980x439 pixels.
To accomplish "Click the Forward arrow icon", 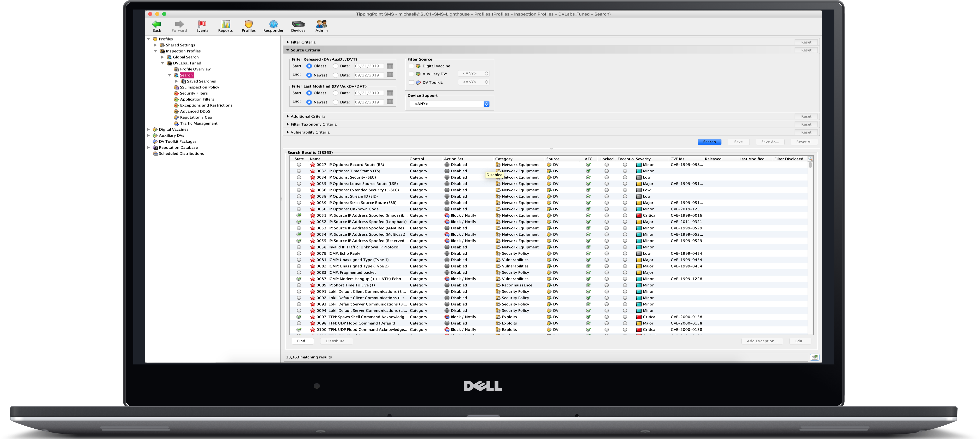I will pos(179,24).
